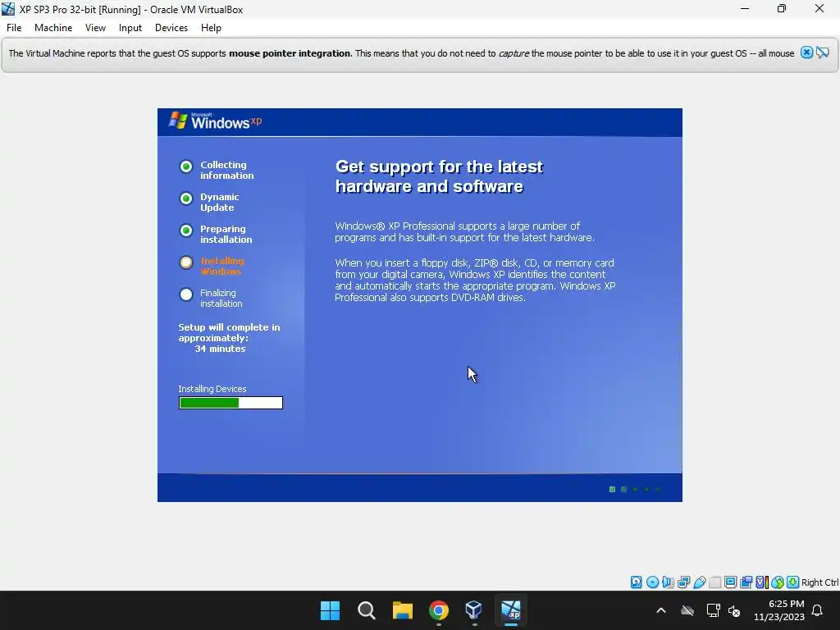Open the Windows Start menu
This screenshot has height=630, width=840.
click(330, 610)
